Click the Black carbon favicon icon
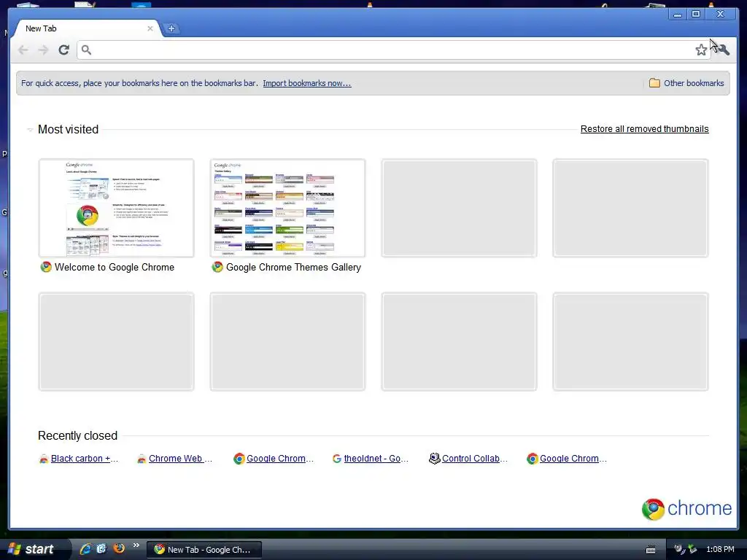The image size is (747, 560). tap(43, 459)
